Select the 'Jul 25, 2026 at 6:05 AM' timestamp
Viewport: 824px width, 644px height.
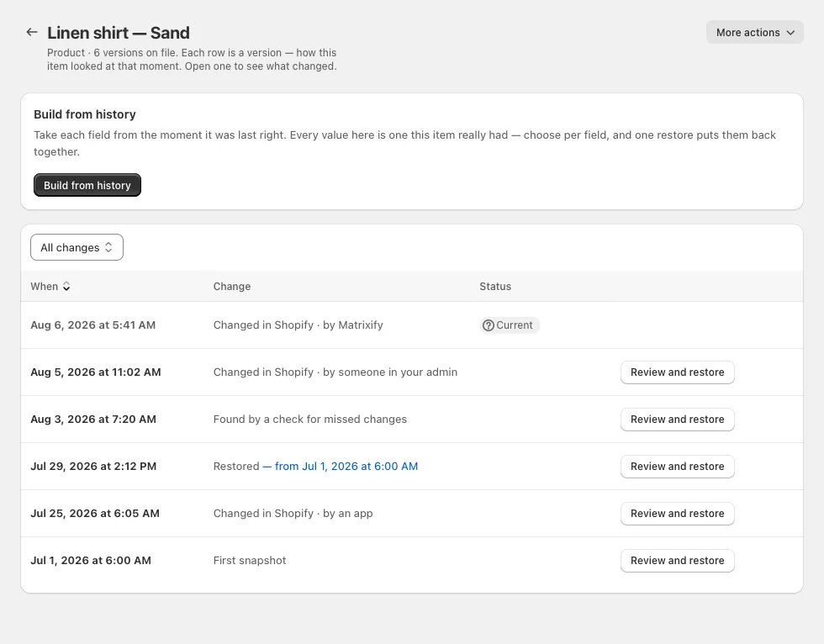(95, 513)
